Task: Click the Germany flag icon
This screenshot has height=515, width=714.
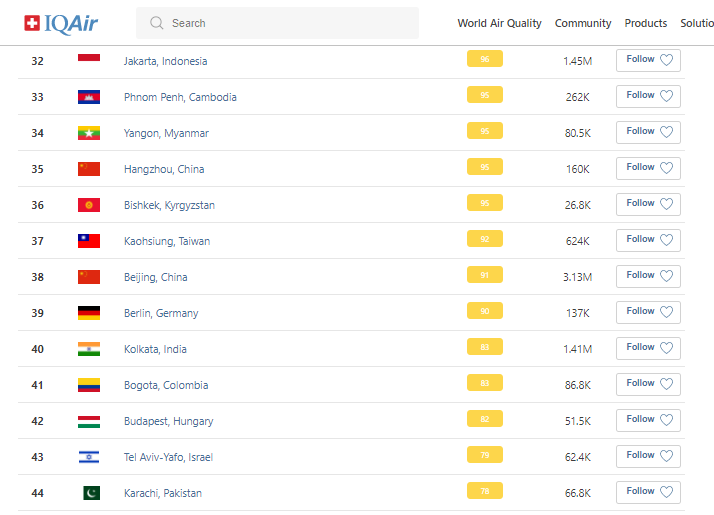Action: coord(89,313)
